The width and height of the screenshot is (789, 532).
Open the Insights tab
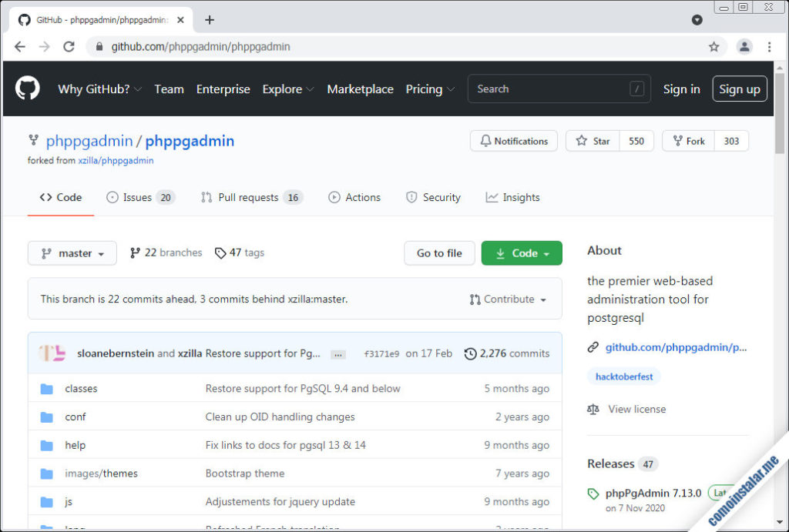[x=512, y=197]
